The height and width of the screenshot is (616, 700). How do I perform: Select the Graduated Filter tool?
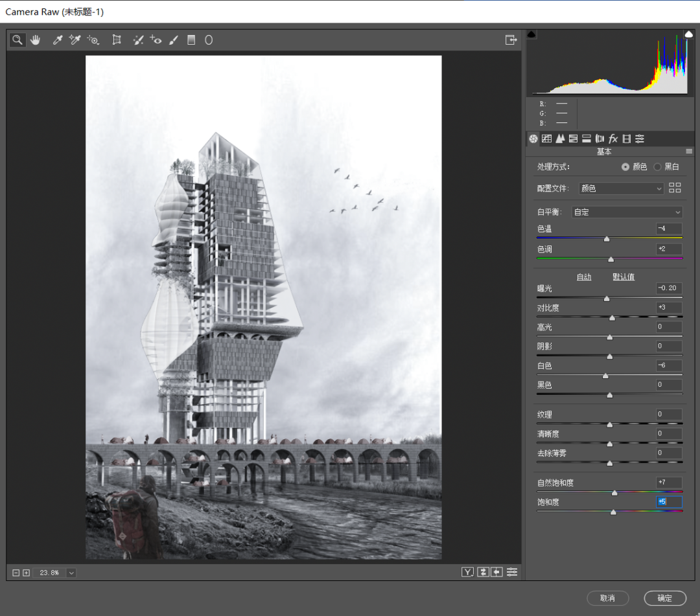point(191,40)
